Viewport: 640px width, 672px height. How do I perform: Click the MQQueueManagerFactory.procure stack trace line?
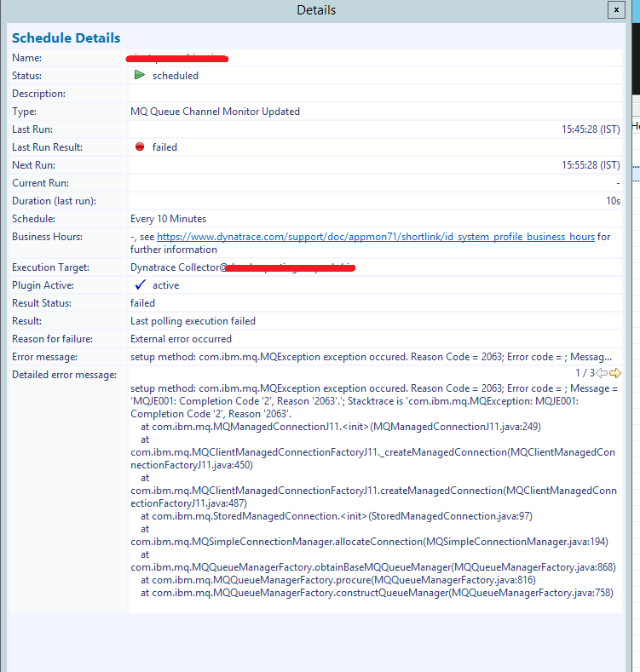pyautogui.click(x=338, y=580)
